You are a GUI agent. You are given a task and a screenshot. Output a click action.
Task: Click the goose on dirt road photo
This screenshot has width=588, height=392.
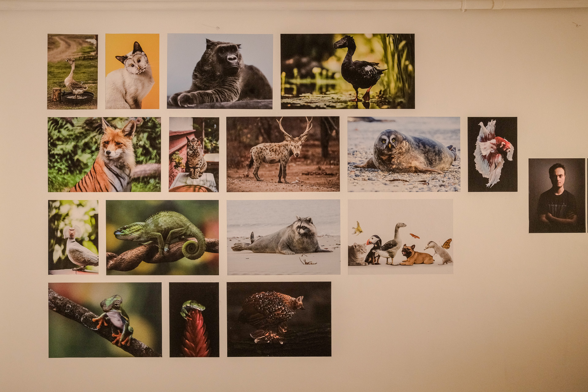click(72, 71)
